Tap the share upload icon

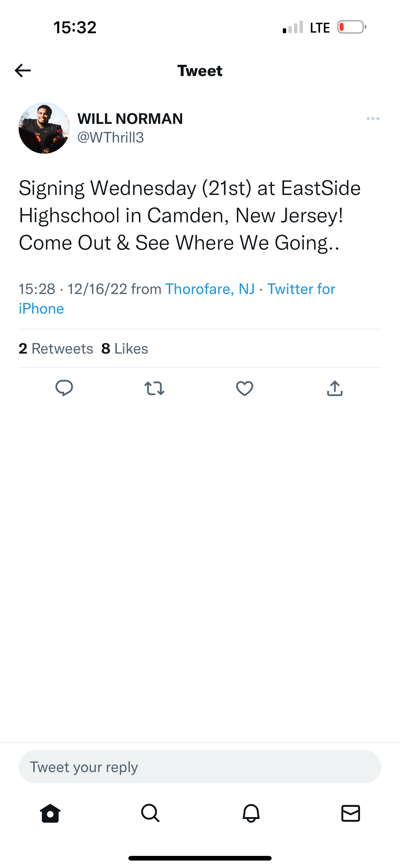click(x=335, y=388)
